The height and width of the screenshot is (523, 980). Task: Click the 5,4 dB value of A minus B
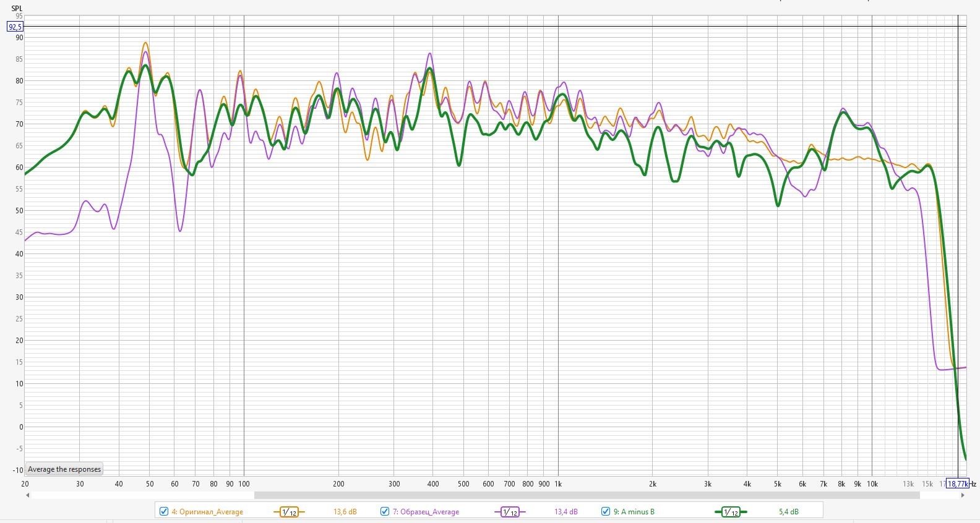(788, 512)
